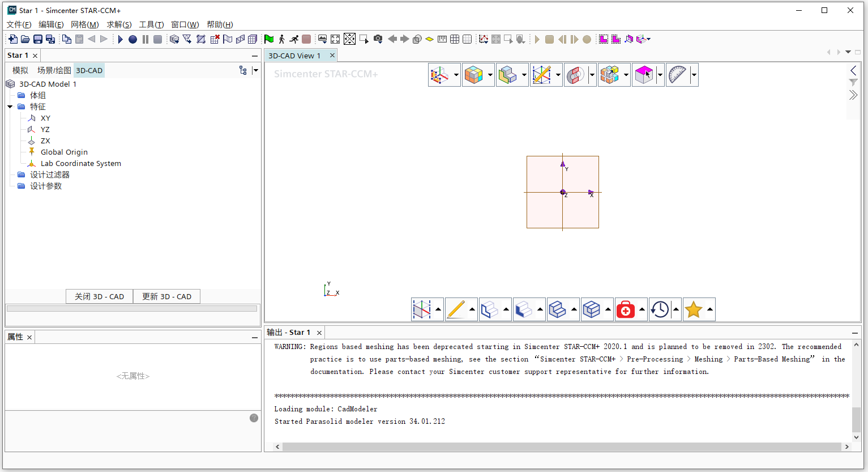
Task: Click the output panel horizontal scrollbar
Action: coord(562,447)
